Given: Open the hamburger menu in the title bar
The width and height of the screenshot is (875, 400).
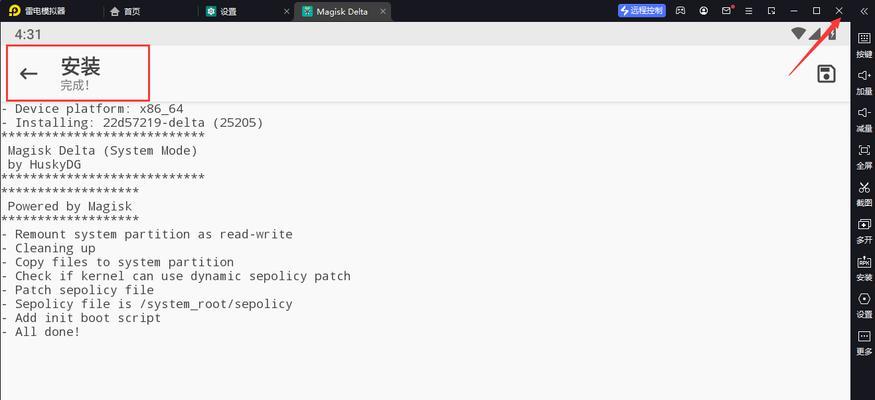Looking at the screenshot, I should 749,11.
